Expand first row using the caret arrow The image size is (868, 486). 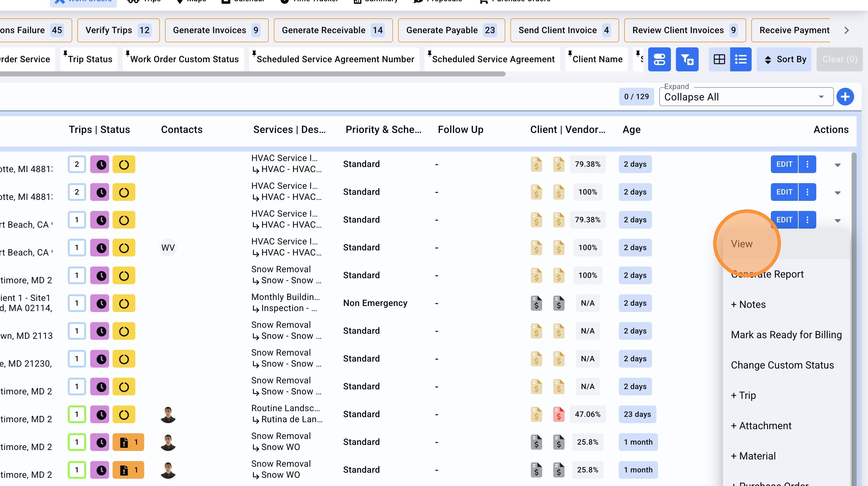[x=837, y=165]
